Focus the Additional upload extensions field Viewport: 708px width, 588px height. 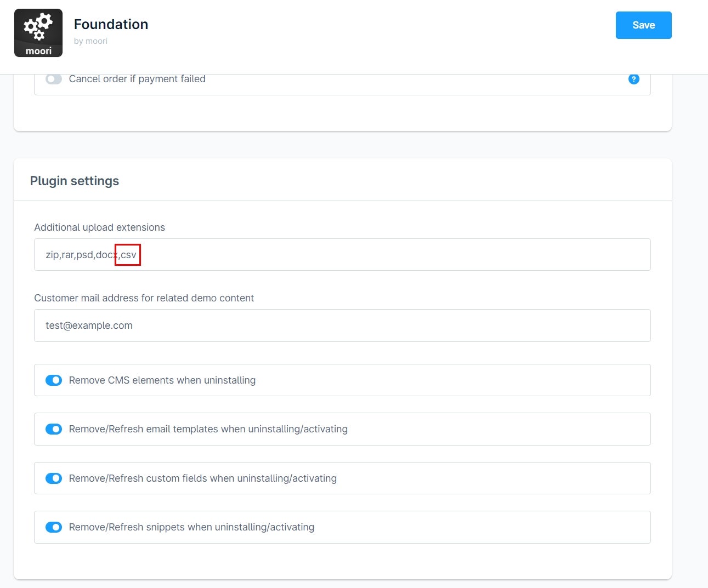(342, 255)
